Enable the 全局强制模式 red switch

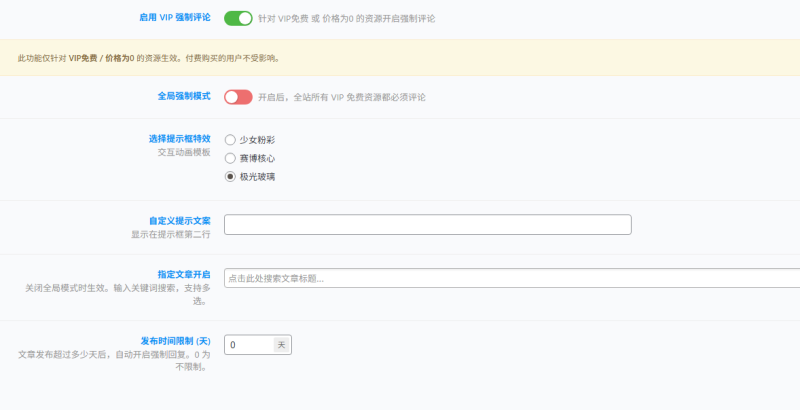point(238,97)
